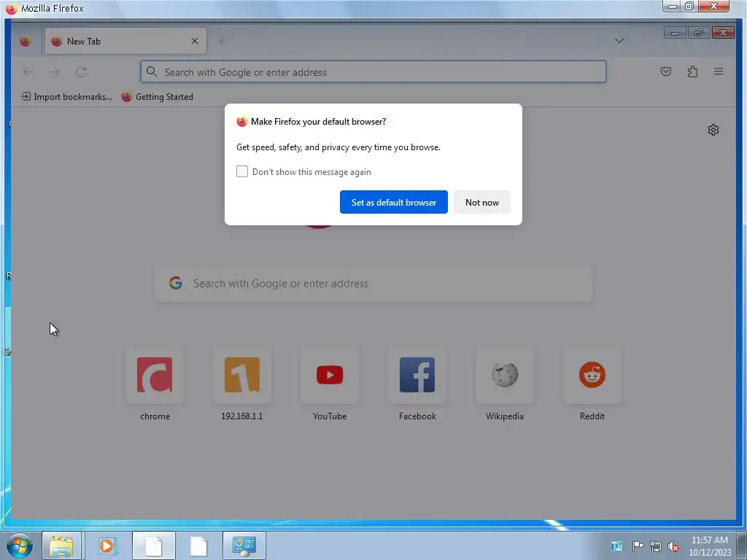Focus the address bar search field
Screen dimensions: 747x560
coord(373,72)
